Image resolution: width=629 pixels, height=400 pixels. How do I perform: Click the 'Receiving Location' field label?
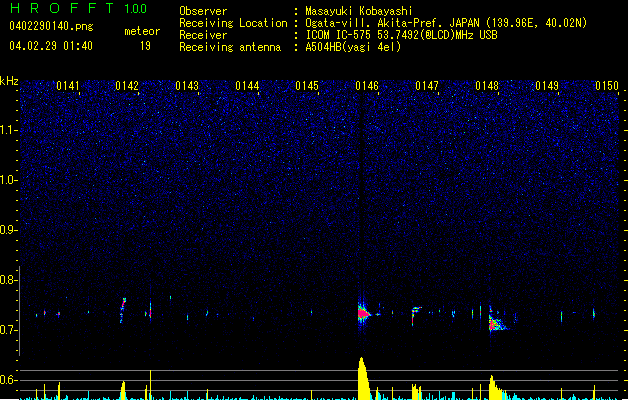pos(233,23)
